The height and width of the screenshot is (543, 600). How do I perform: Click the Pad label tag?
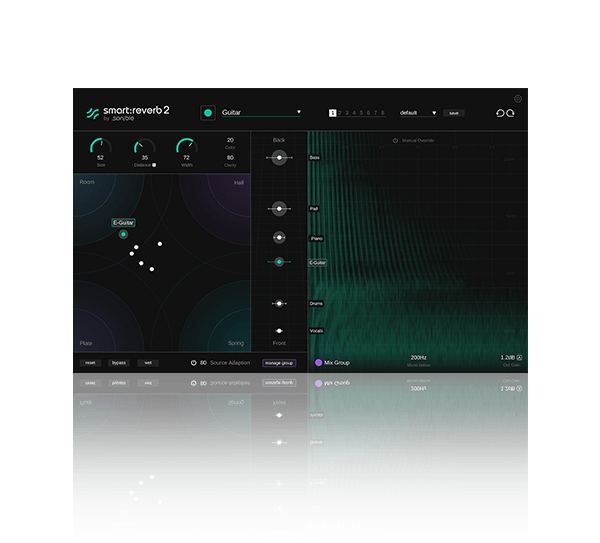point(314,209)
